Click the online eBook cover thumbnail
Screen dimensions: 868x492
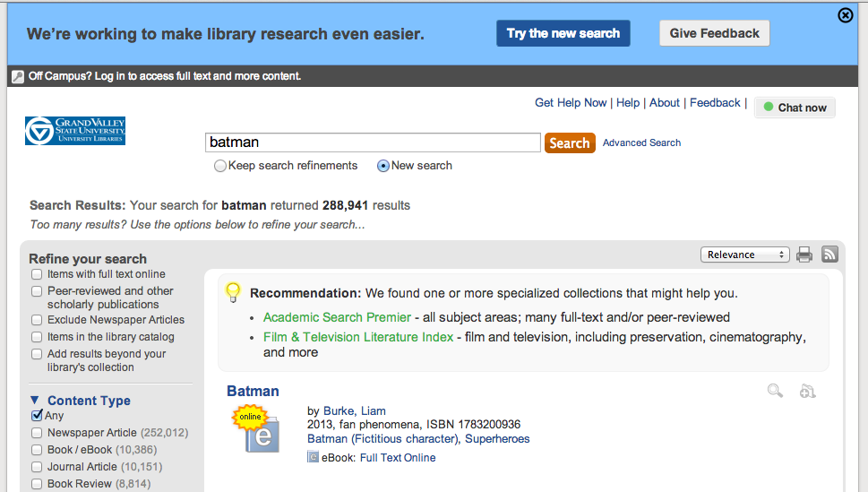coord(256,429)
